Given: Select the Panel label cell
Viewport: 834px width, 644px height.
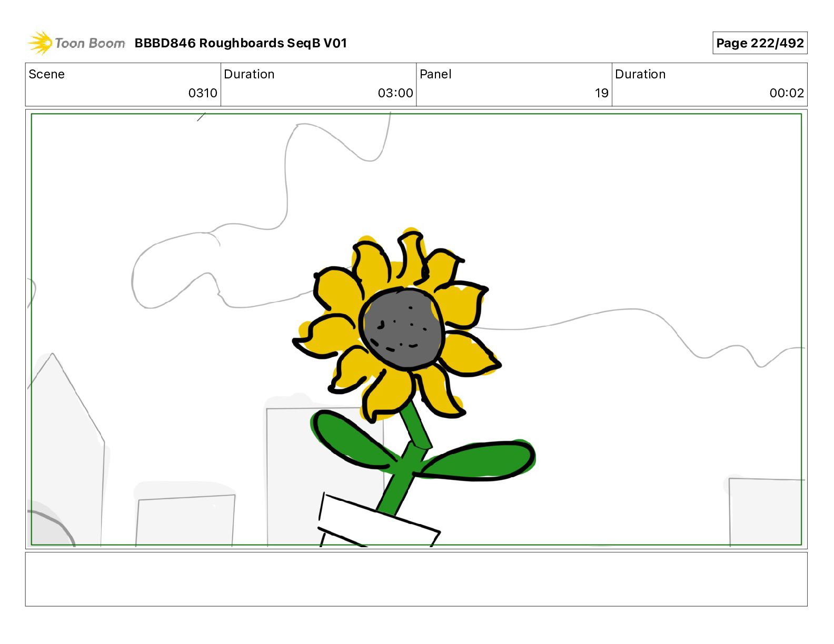Looking at the screenshot, I should tap(514, 85).
